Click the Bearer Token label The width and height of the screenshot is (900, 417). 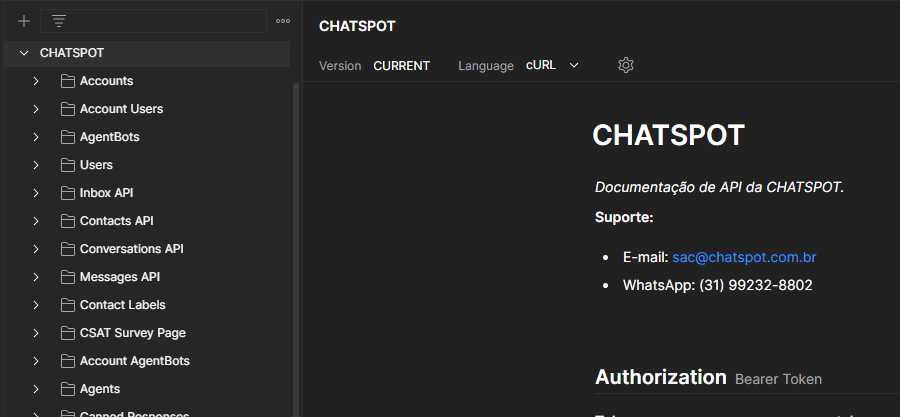click(x=778, y=379)
